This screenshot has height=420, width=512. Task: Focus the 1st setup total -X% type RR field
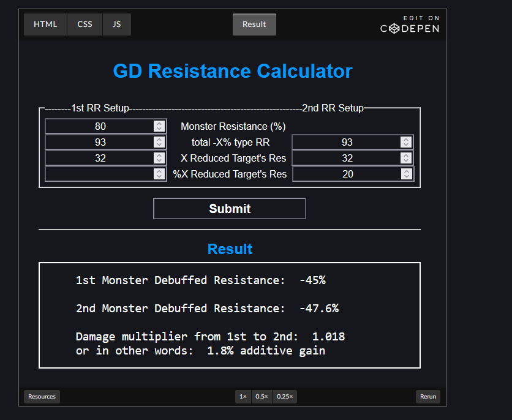coord(106,142)
